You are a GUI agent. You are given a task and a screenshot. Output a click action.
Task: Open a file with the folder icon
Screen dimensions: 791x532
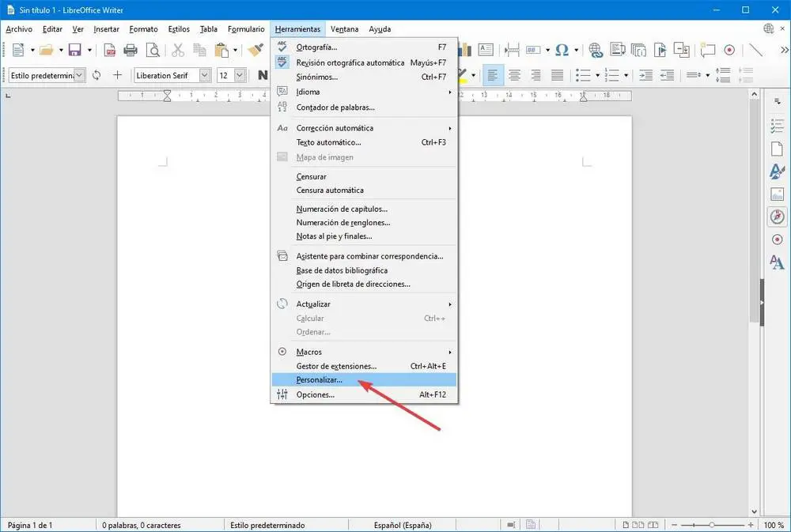[47, 50]
